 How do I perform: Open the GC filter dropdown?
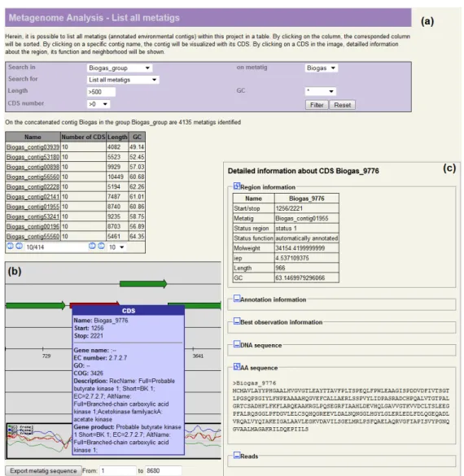click(x=321, y=91)
